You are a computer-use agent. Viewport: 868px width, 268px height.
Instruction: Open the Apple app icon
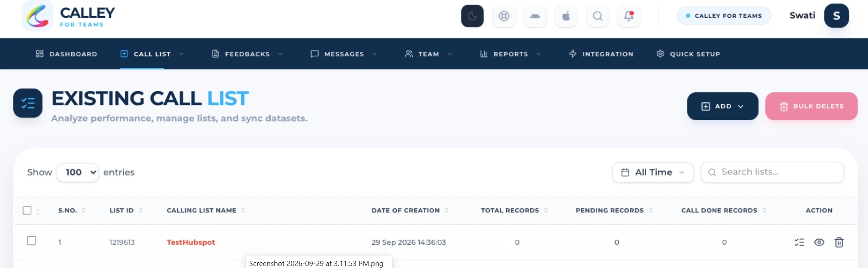tap(566, 16)
